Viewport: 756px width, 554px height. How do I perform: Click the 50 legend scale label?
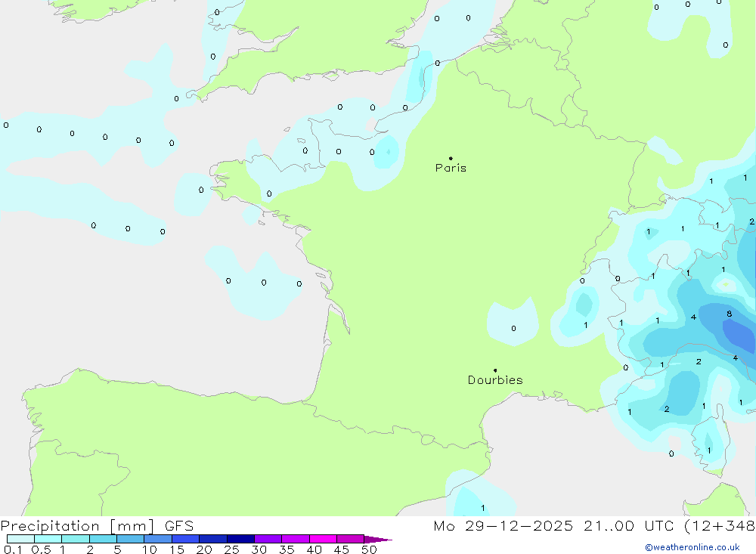coord(369,549)
